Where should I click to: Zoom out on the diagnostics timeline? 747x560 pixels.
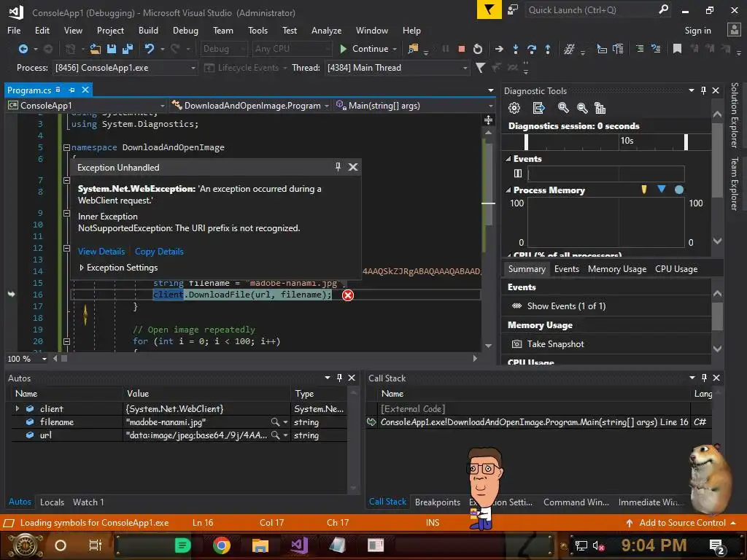tap(581, 108)
